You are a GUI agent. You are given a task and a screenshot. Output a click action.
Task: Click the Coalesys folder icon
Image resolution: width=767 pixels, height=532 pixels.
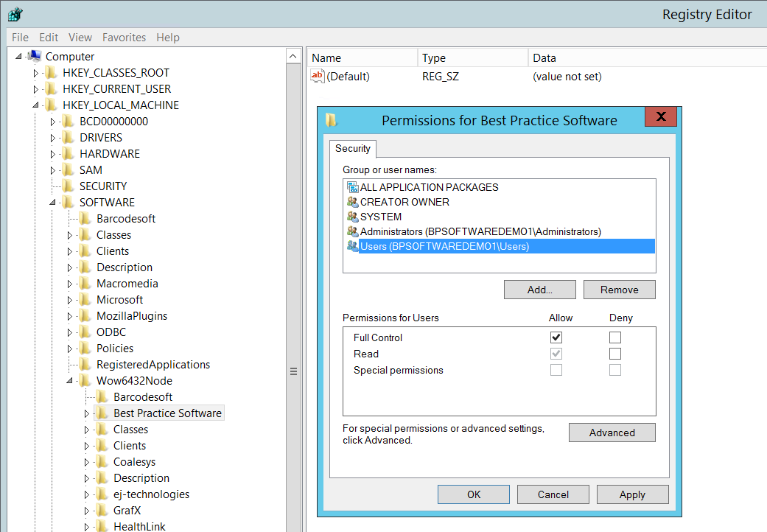coord(102,461)
